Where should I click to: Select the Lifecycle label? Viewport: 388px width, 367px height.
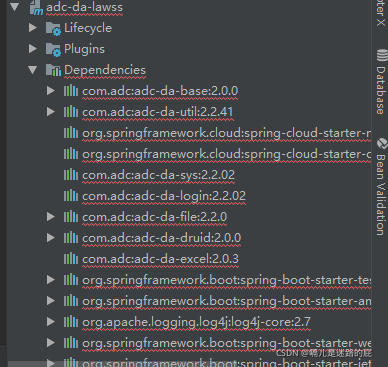88,28
